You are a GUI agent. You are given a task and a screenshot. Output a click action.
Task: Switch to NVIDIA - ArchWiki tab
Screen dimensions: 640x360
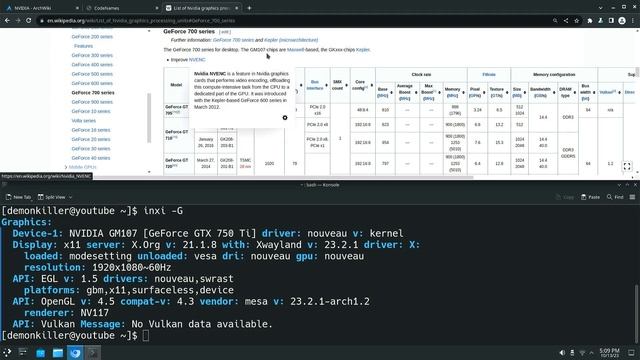41,8
